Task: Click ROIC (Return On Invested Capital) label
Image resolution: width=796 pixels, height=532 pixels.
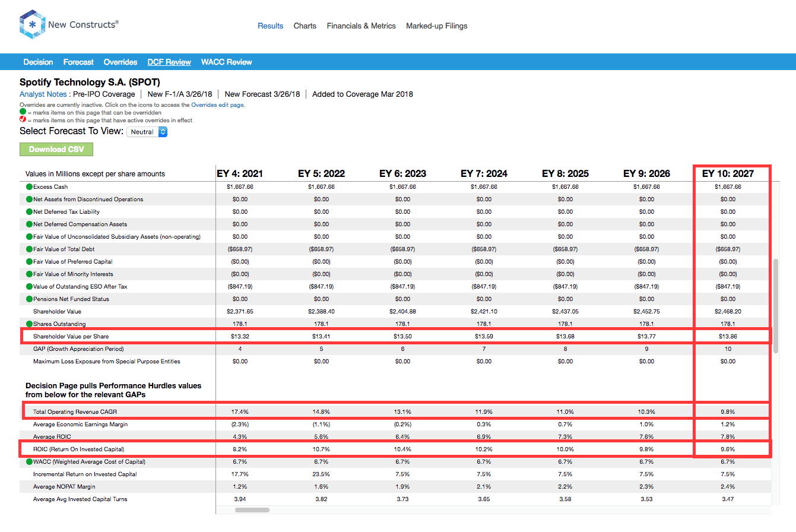Action: [78, 449]
